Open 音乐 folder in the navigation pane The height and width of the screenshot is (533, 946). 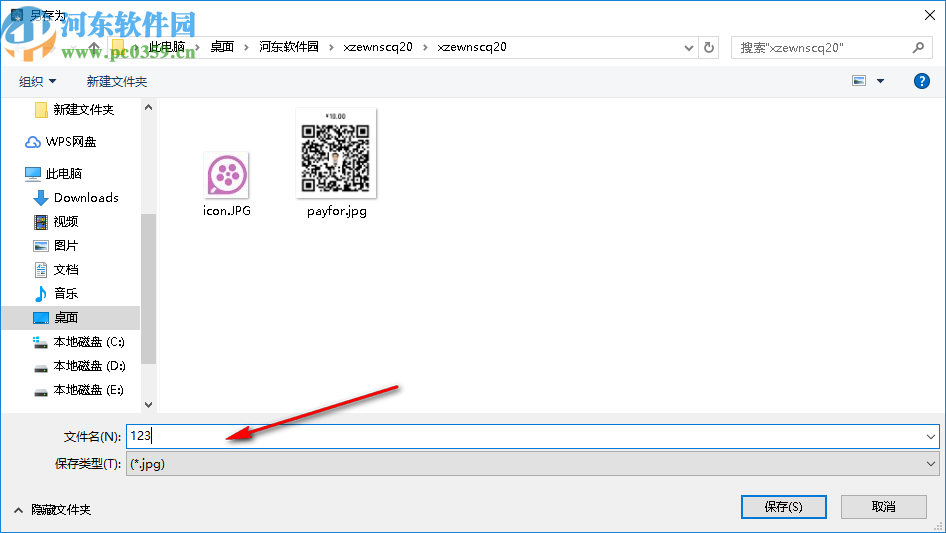point(66,293)
